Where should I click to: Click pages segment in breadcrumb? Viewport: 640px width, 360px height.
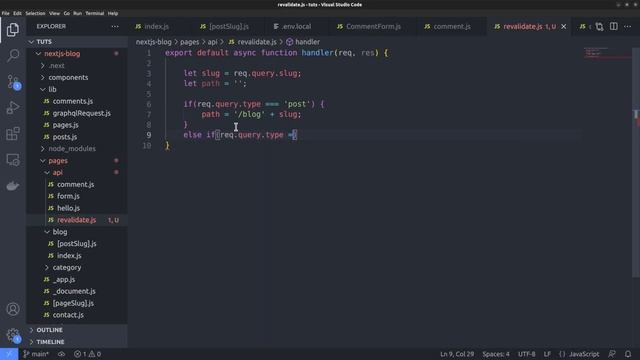pyautogui.click(x=189, y=42)
